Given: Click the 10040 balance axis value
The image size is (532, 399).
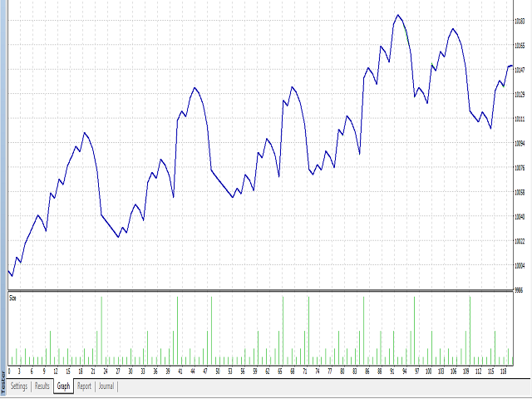Looking at the screenshot, I should [x=520, y=217].
